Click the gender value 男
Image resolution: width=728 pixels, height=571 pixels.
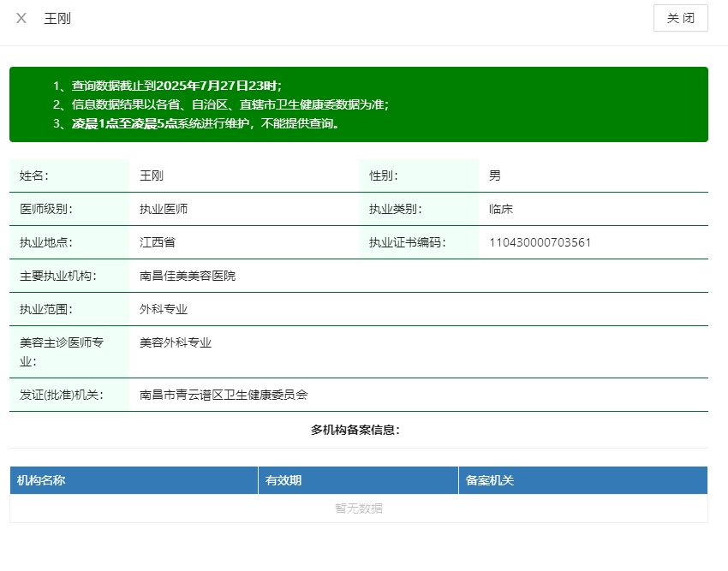tap(495, 175)
